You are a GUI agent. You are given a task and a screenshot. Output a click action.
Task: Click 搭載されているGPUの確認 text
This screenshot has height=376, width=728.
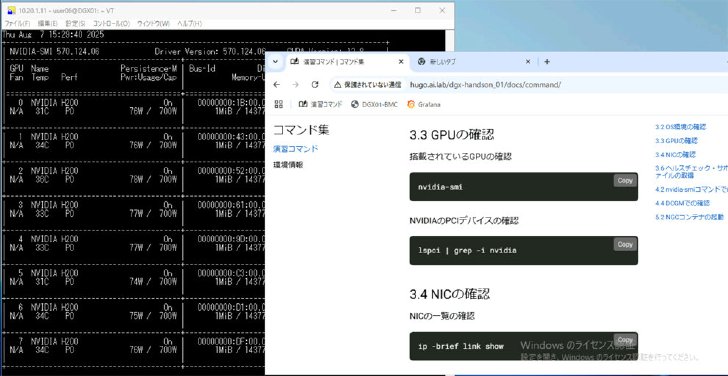[x=461, y=157]
